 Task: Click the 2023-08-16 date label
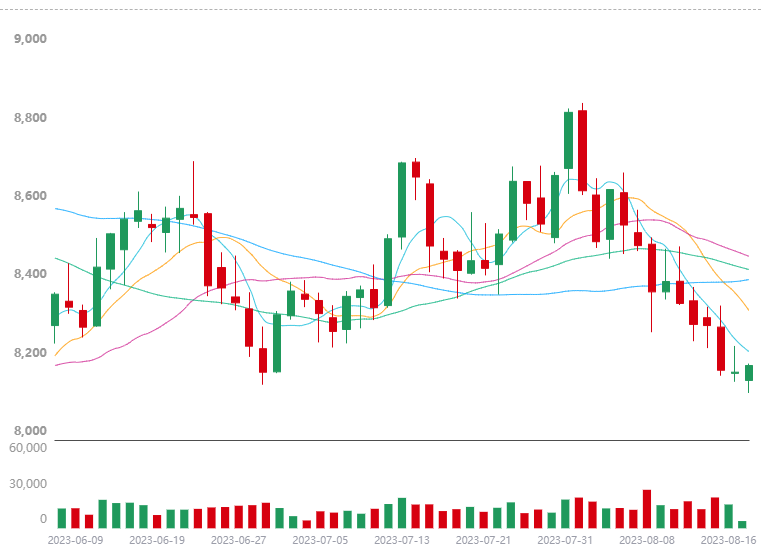click(727, 539)
